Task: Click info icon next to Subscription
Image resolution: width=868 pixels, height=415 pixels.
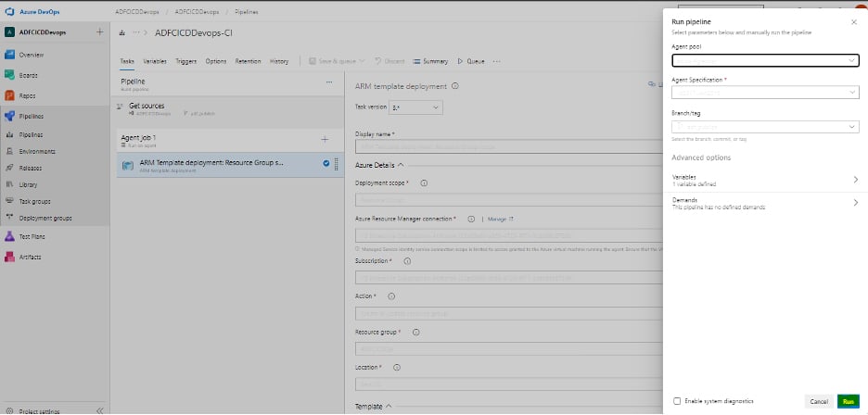Action: [407, 260]
